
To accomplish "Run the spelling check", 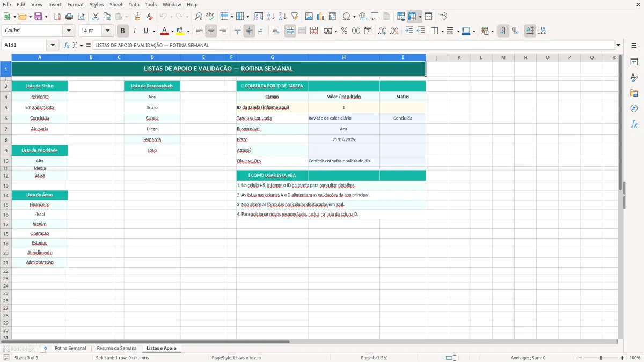I will (210, 17).
